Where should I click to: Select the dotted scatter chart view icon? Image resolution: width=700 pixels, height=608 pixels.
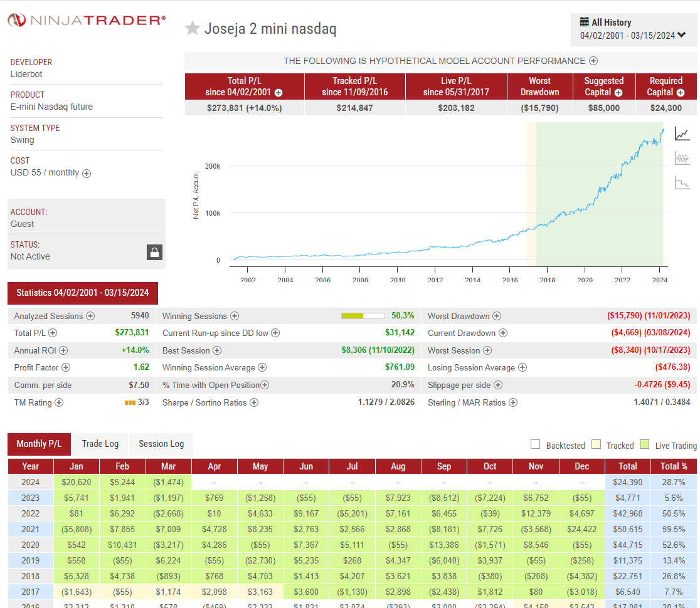tap(682, 159)
